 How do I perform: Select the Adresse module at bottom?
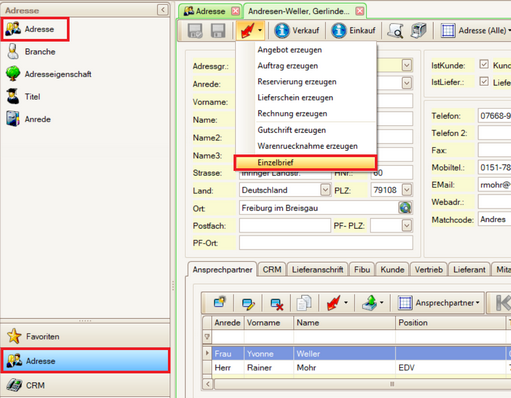click(x=85, y=361)
